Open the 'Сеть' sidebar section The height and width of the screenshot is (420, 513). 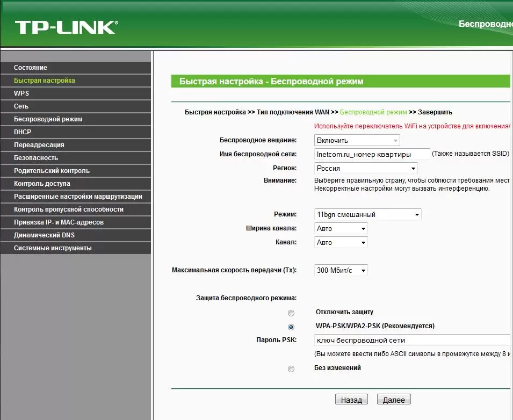(x=21, y=106)
